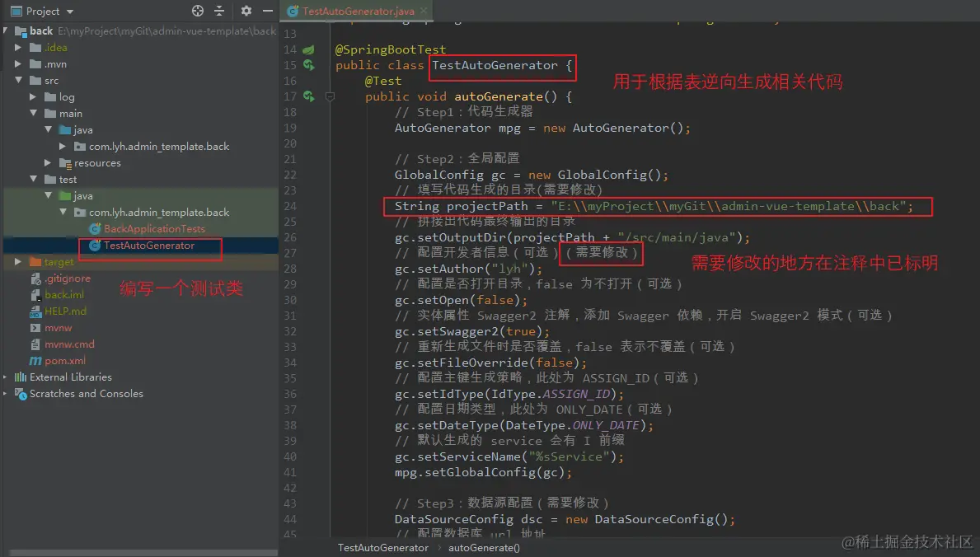This screenshot has width=980, height=557.
Task: Click autoGenerate() breadcrumb in bottom bar
Action: point(484,548)
